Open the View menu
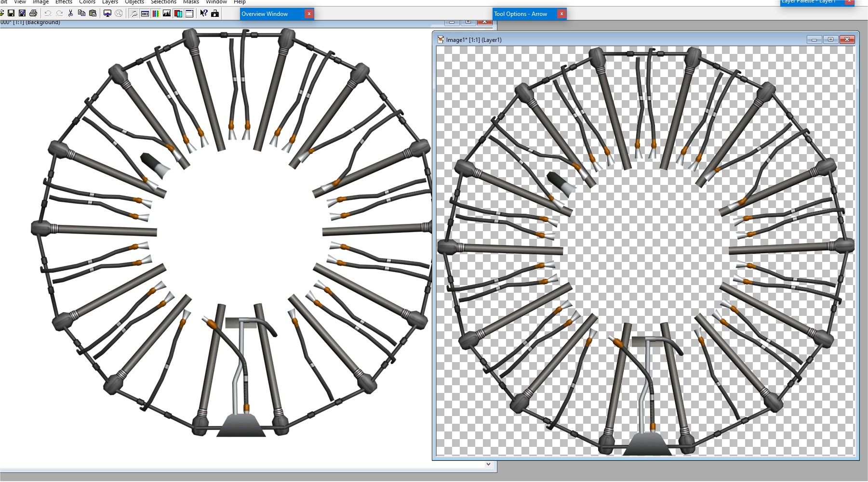The height and width of the screenshot is (482, 868). pos(20,2)
